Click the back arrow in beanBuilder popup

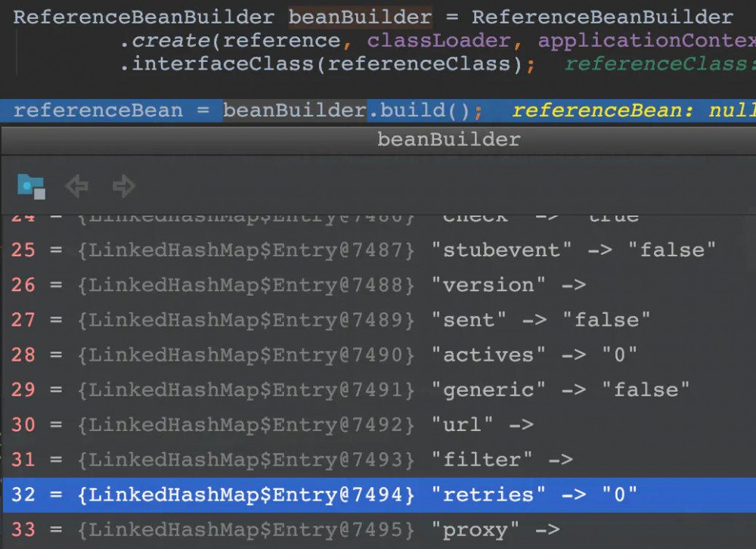point(77,186)
